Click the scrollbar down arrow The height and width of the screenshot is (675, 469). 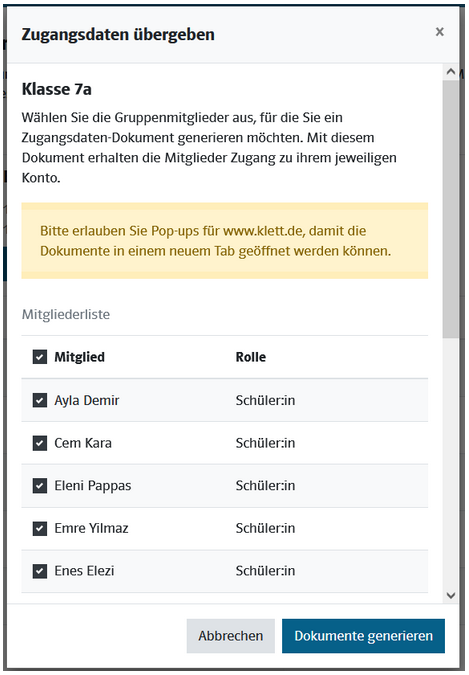click(x=451, y=595)
